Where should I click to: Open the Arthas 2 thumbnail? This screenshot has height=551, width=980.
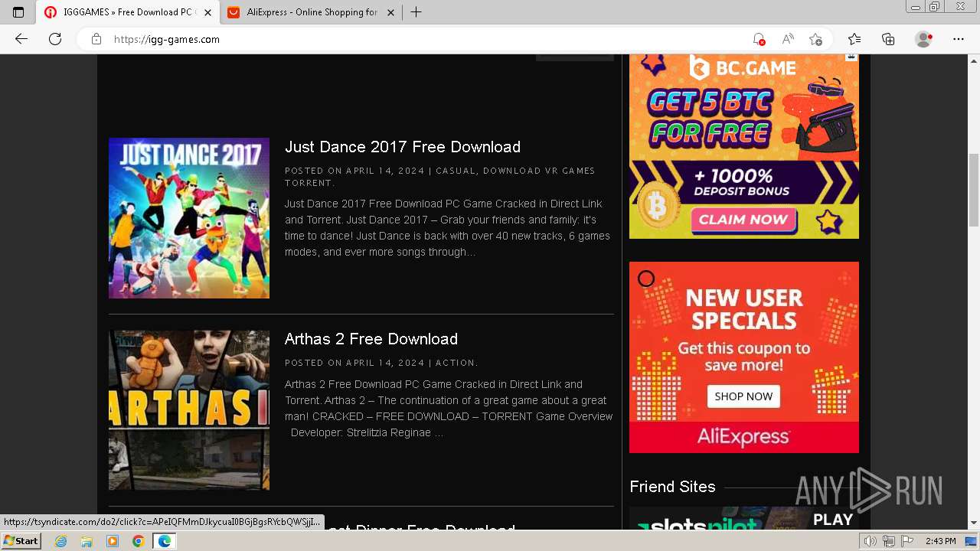(189, 410)
